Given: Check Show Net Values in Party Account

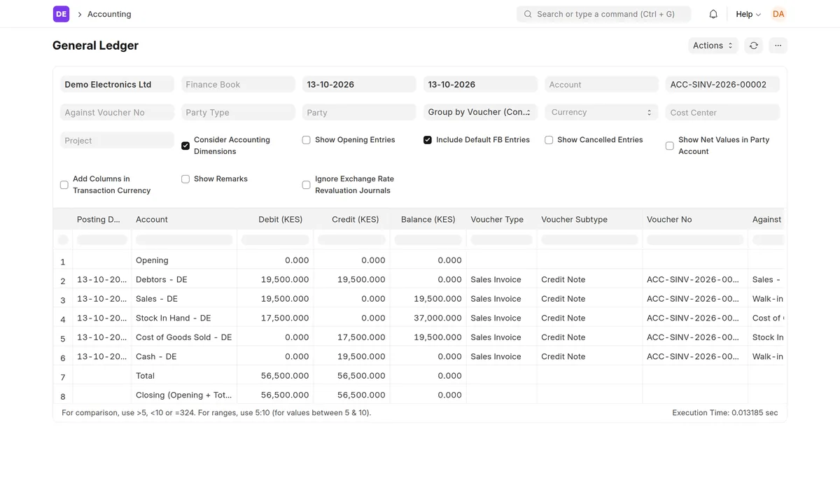Looking at the screenshot, I should pos(670,146).
